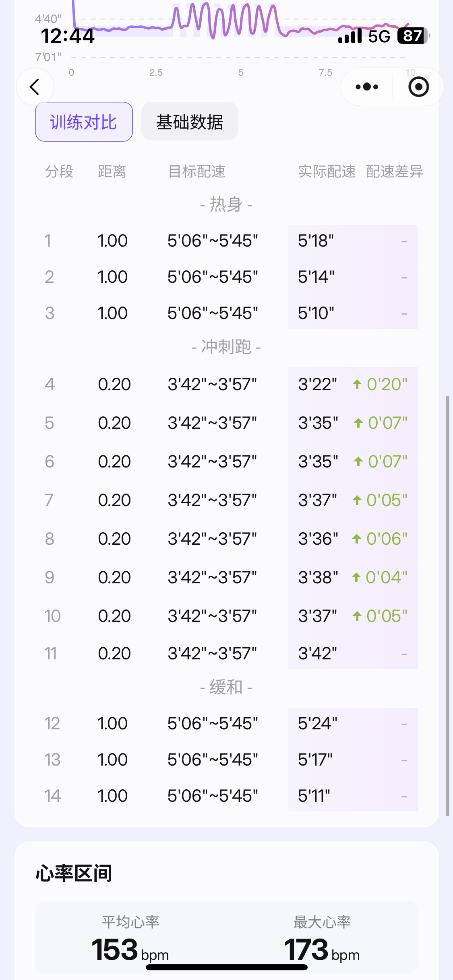Tap the 实际配速 column header

pyautogui.click(x=327, y=172)
